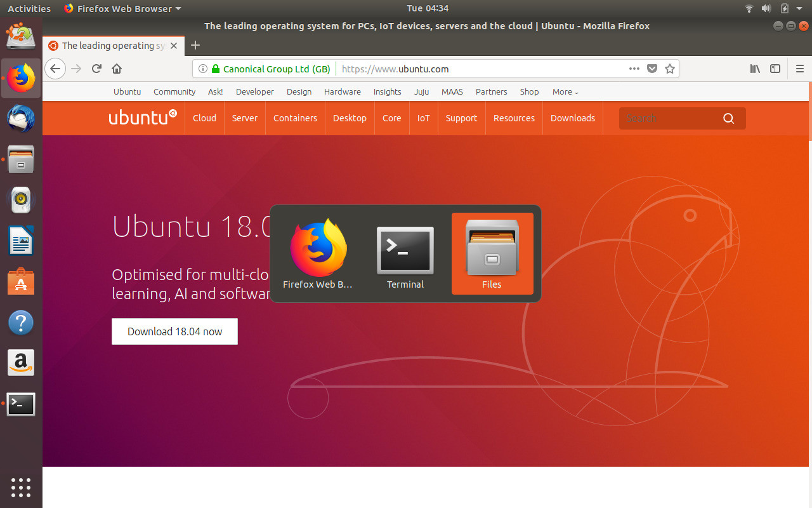Launch Rhythmbox from the dock

click(21, 199)
